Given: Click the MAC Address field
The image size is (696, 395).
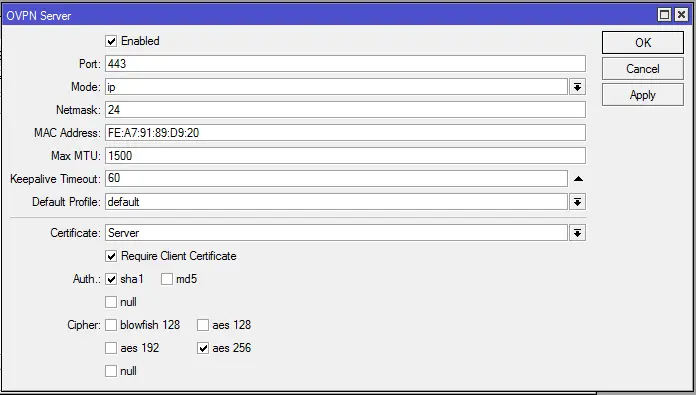Looking at the screenshot, I should pyautogui.click(x=345, y=133).
